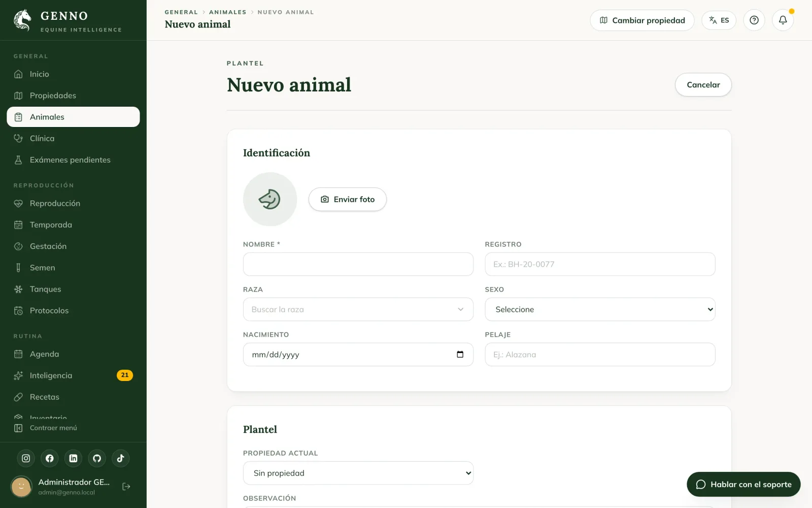Image resolution: width=812 pixels, height=508 pixels.
Task: Focus the Pelaje input field
Action: [600, 355]
